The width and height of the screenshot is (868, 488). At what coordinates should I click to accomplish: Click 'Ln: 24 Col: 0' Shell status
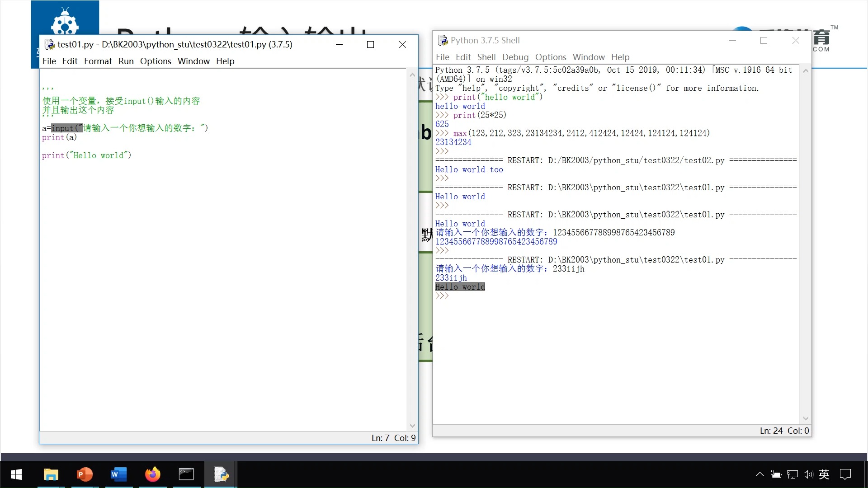[x=784, y=431]
